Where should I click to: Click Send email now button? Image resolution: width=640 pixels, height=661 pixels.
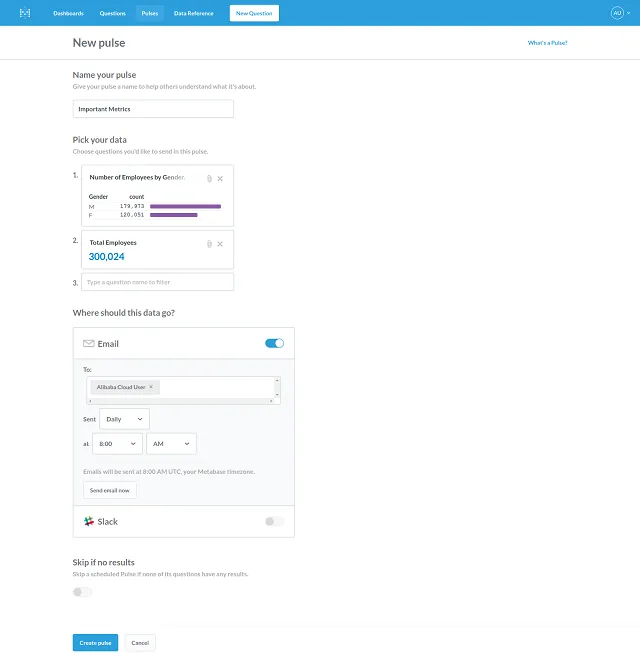(x=110, y=490)
